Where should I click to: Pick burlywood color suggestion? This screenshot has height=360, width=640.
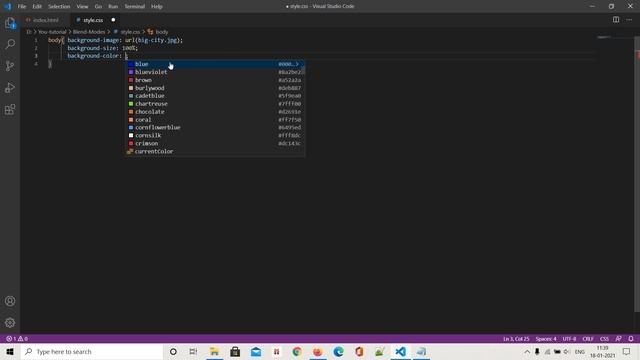click(215, 88)
